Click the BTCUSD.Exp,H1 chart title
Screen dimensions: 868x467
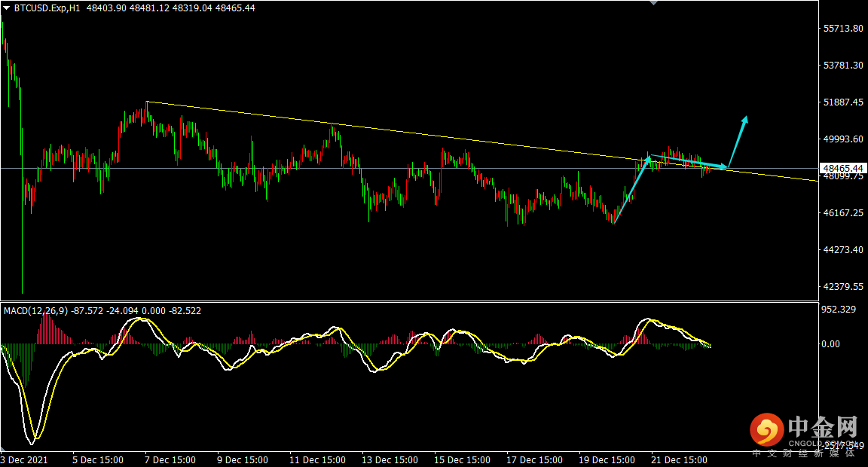coord(47,8)
